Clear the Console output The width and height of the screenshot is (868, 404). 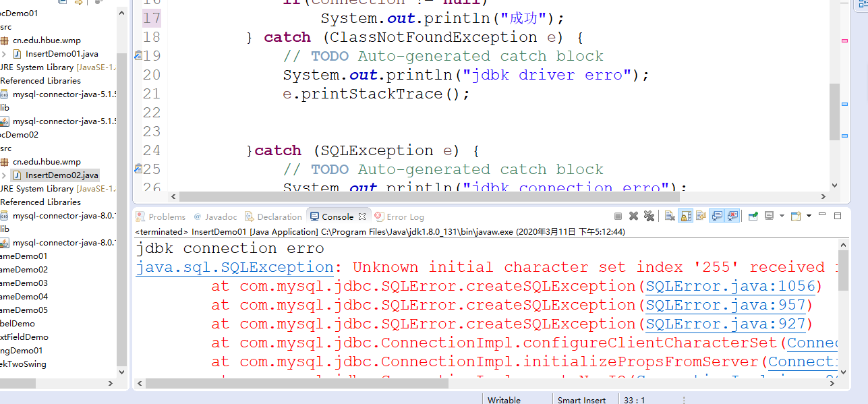click(670, 216)
